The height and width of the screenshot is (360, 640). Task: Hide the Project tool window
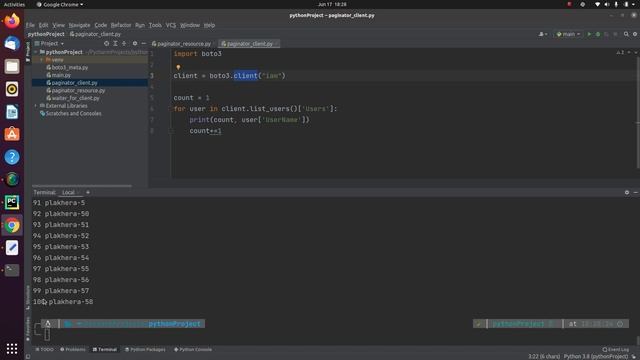(x=144, y=43)
